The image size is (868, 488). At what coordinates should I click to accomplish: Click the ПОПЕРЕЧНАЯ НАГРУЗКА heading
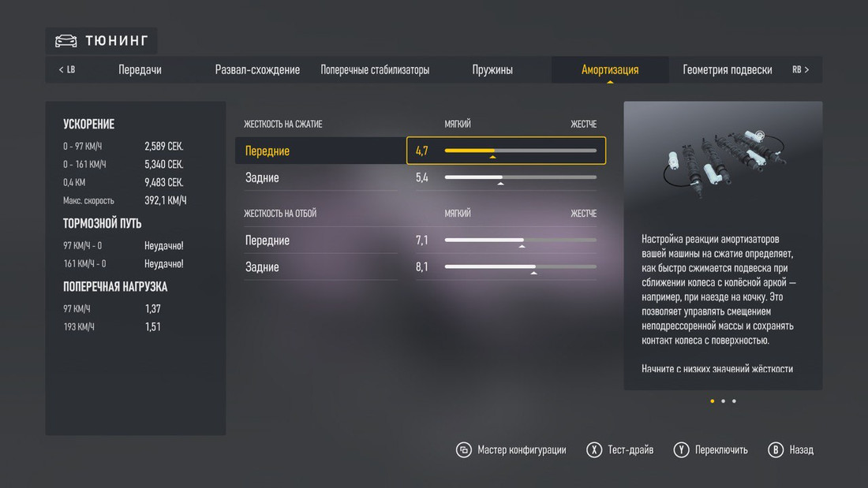pyautogui.click(x=115, y=287)
